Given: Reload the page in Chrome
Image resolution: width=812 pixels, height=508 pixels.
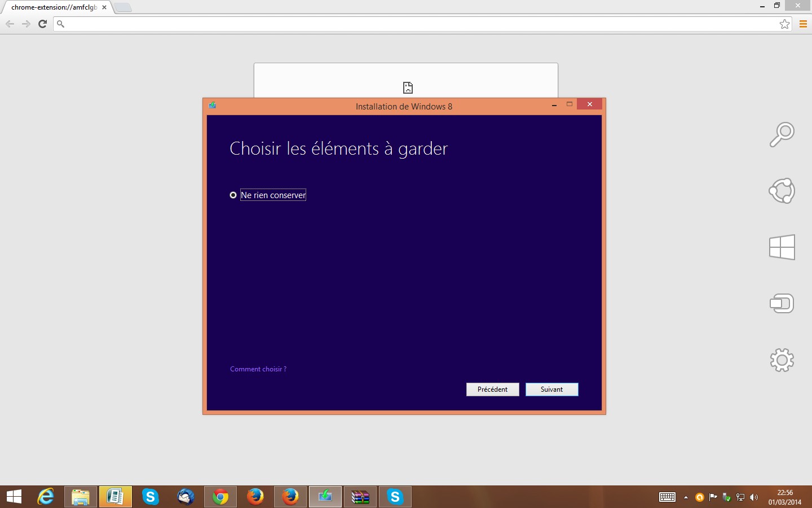Looking at the screenshot, I should (x=42, y=24).
